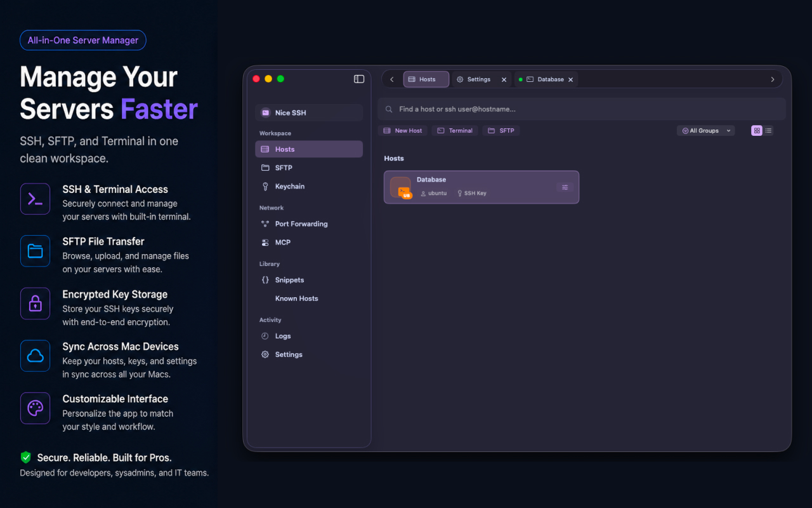
Task: Click the Port Forwarding nodes icon
Action: (265, 224)
